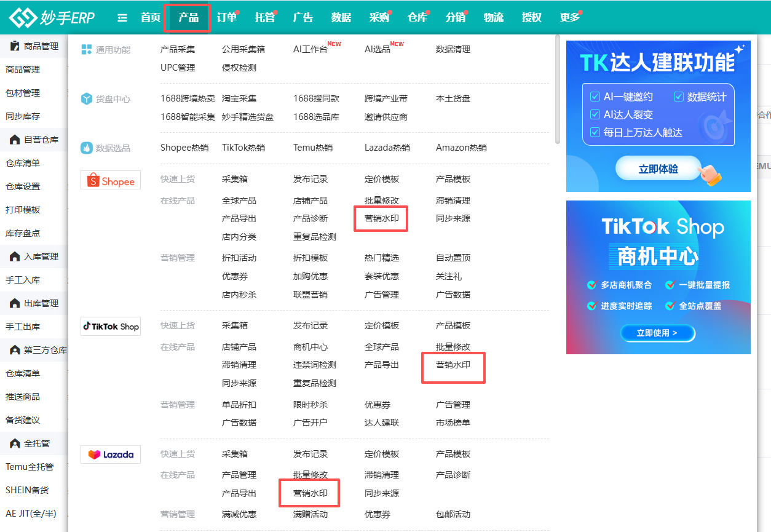Open the 仓库 top menu

(417, 18)
